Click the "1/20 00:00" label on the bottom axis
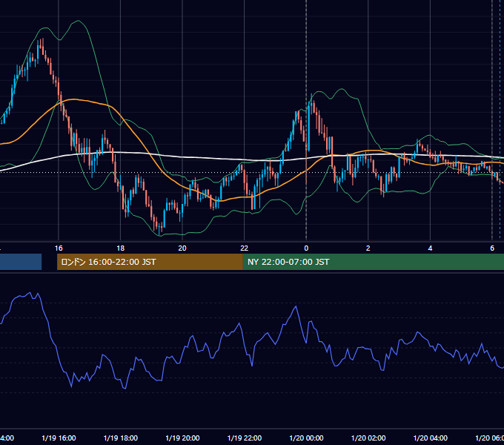 [x=306, y=438]
